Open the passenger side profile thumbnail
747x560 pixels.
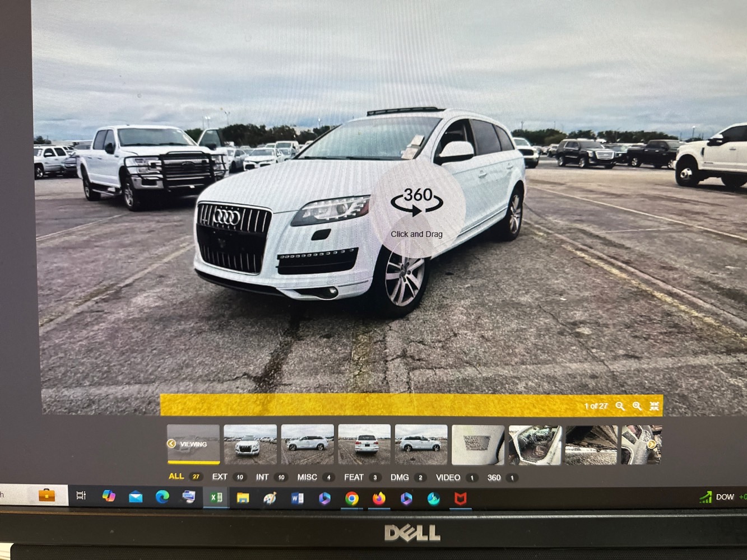pyautogui.click(x=421, y=444)
